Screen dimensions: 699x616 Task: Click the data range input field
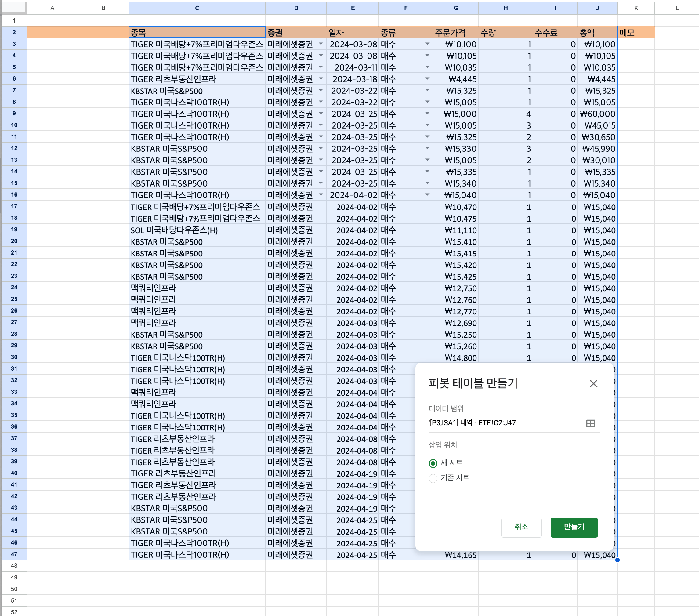[x=506, y=423]
